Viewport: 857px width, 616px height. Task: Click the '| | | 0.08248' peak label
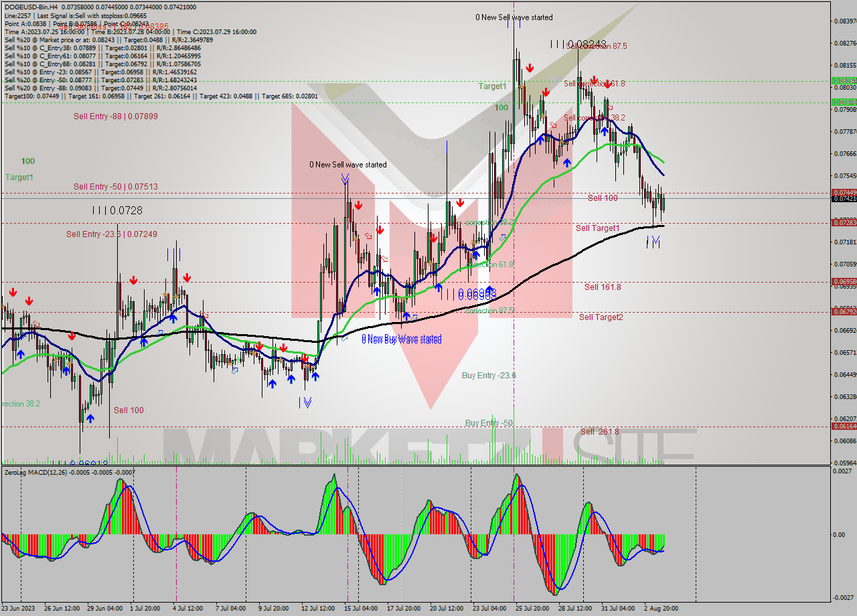pos(578,44)
